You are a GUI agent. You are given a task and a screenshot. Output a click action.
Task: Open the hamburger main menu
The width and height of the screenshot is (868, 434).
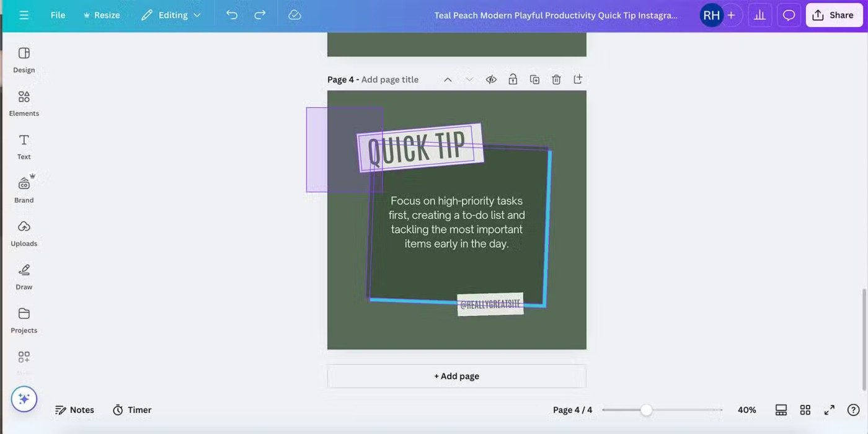24,15
